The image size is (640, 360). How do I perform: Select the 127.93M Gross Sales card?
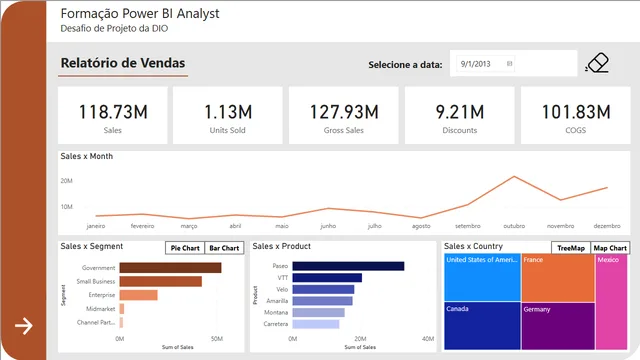point(344,116)
